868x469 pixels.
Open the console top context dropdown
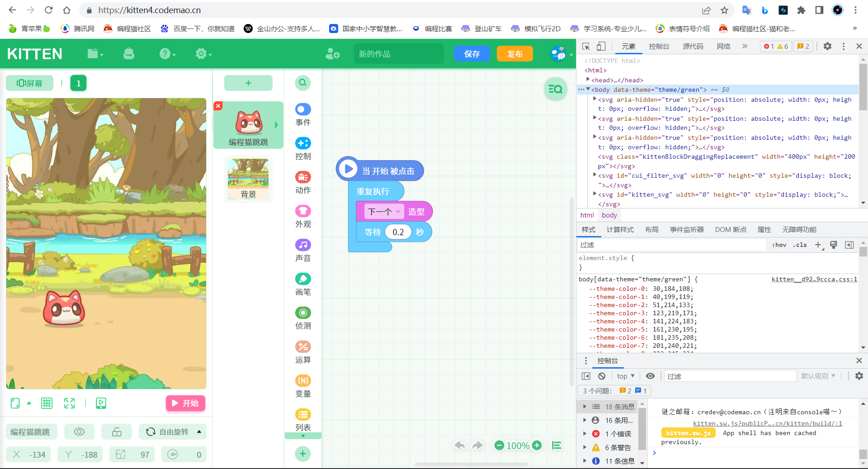626,376
